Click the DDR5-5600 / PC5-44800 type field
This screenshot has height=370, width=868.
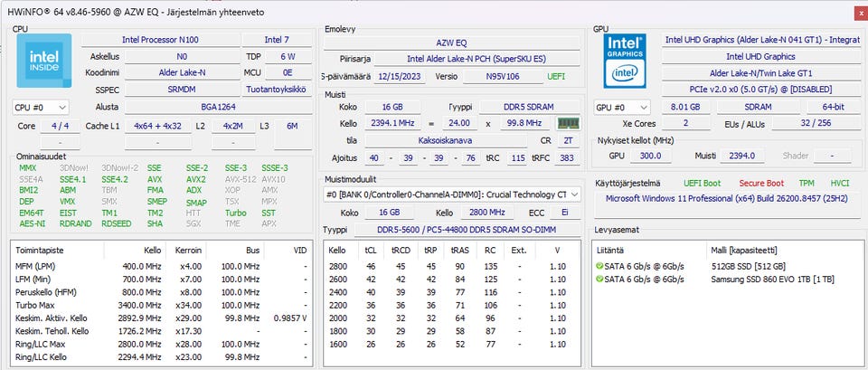pyautogui.click(x=467, y=229)
